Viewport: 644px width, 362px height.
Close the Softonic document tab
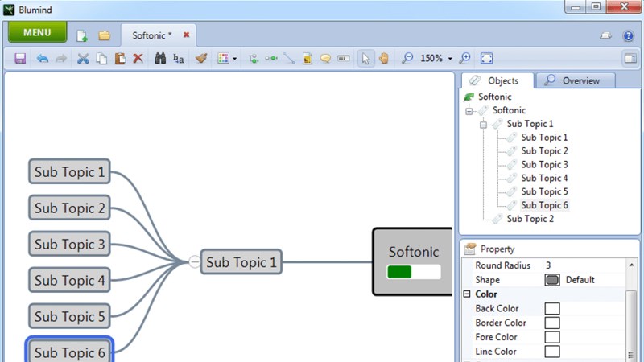coord(187,35)
